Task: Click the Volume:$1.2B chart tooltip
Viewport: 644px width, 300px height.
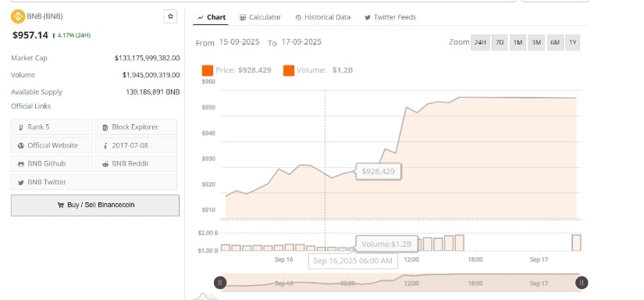Action: [x=386, y=244]
